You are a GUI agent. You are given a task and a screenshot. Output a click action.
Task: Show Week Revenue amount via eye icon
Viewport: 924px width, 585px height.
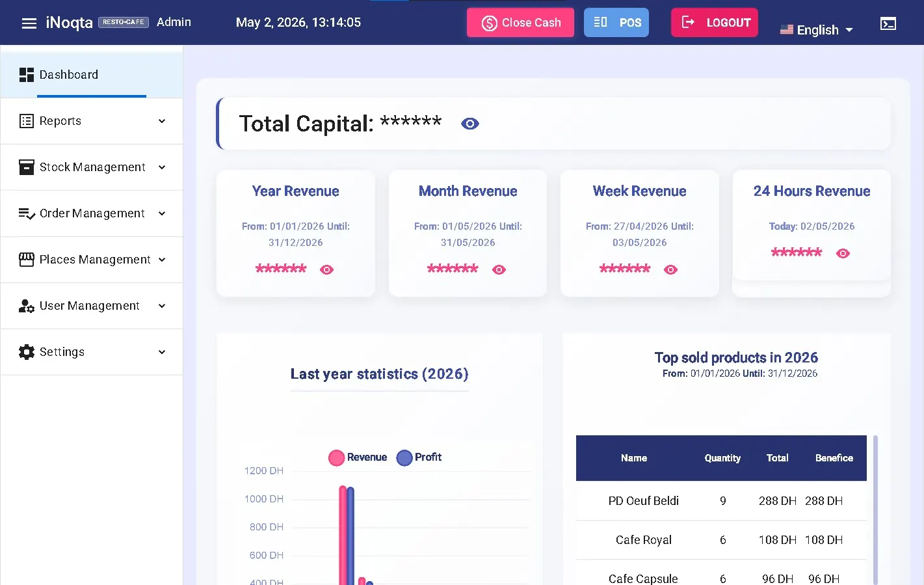671,269
